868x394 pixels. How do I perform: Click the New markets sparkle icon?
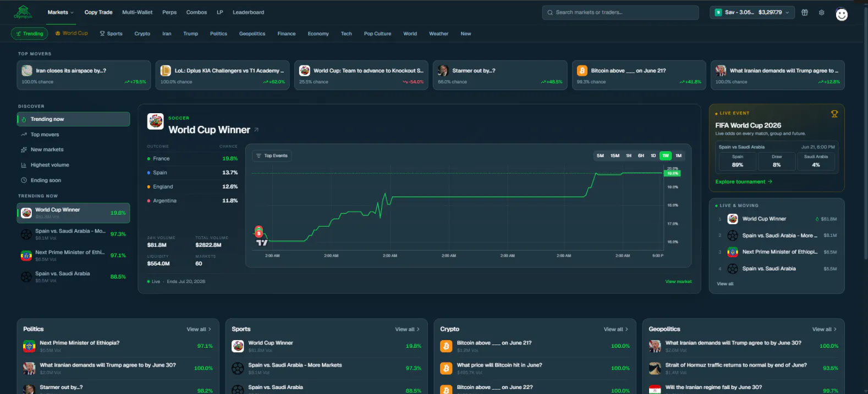tap(24, 149)
